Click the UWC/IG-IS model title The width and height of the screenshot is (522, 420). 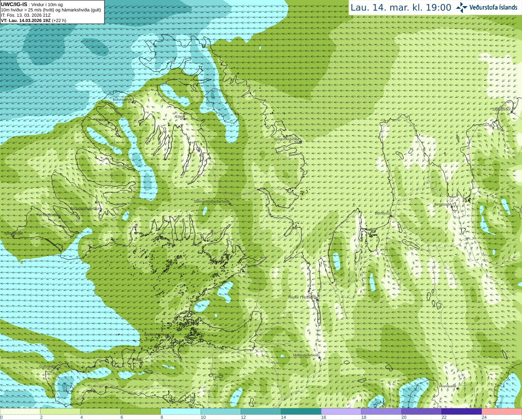[x=14, y=4]
